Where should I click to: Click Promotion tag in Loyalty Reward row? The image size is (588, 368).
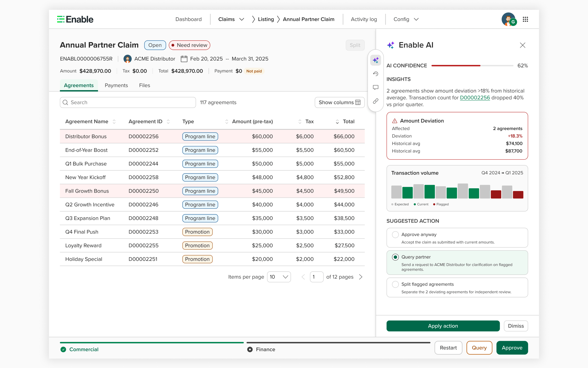tap(197, 246)
